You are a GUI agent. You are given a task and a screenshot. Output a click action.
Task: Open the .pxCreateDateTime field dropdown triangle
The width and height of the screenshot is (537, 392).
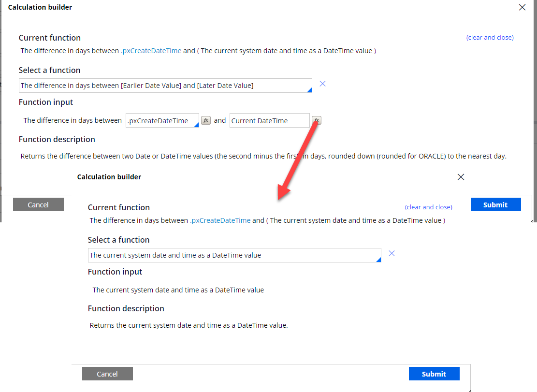197,125
